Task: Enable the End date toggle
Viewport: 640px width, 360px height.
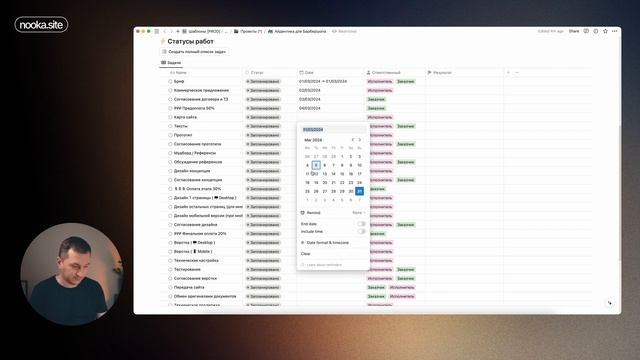Action: 361,224
